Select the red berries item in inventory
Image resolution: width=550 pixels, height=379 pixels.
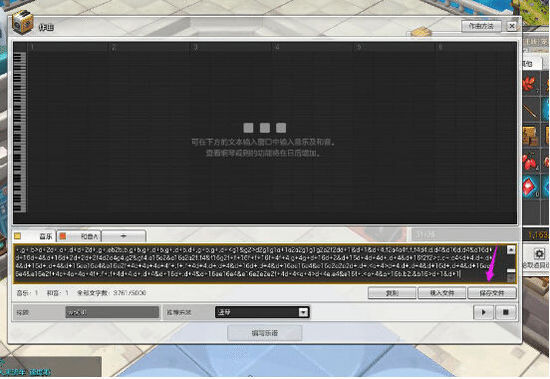(x=530, y=162)
